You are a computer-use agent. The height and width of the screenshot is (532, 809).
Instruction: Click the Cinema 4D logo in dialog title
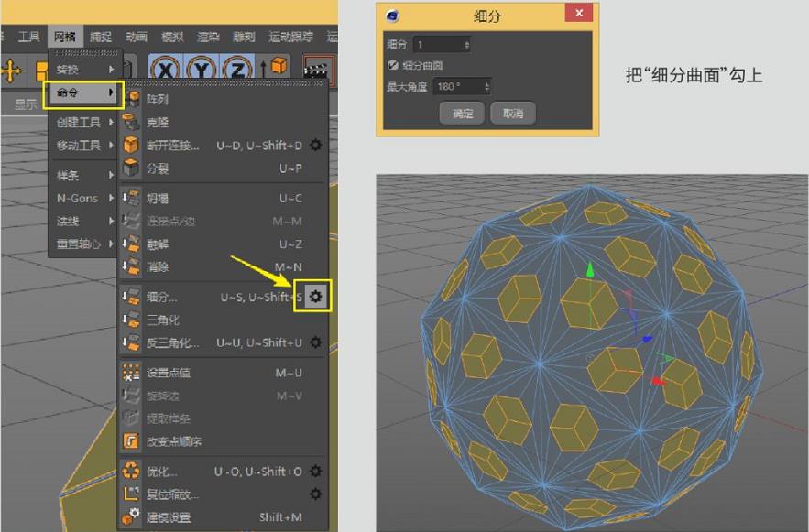click(393, 16)
